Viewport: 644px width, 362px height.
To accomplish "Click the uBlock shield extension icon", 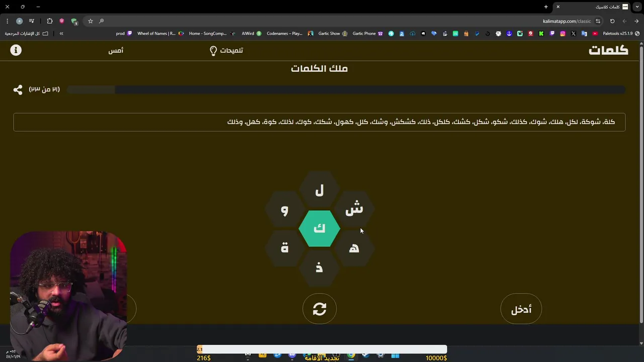I will click(62, 21).
